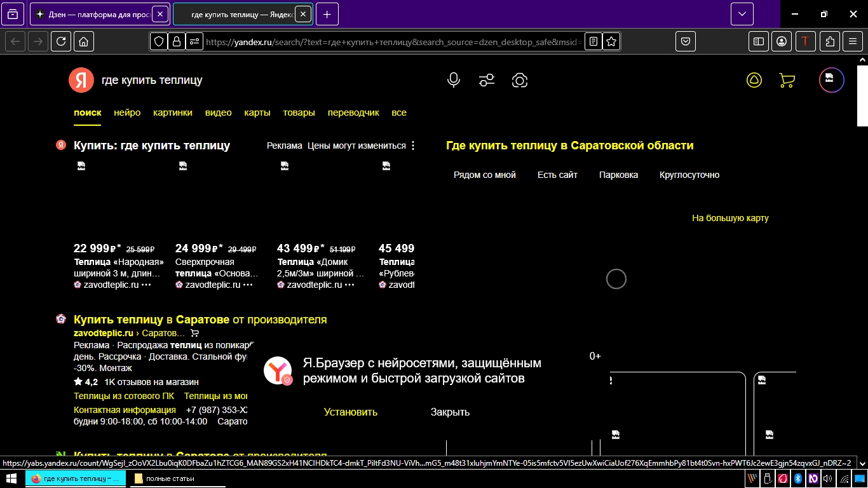
Task: Open the red T extension icon
Action: pos(805,41)
